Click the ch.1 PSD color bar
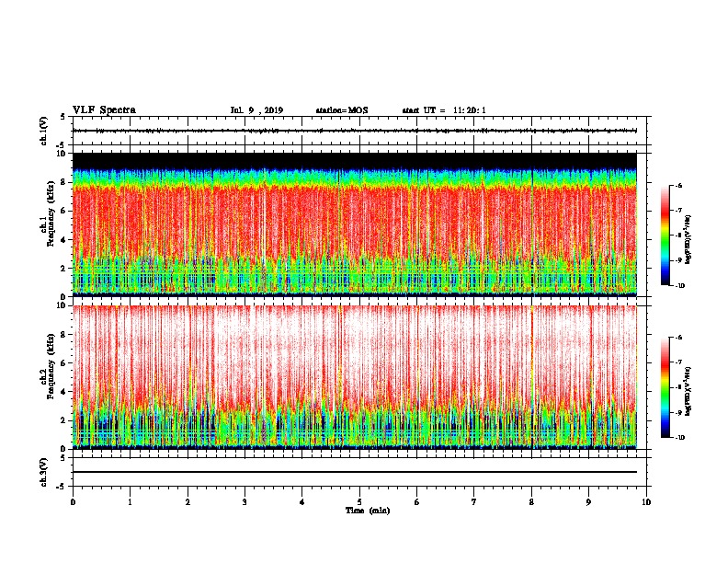 coord(665,236)
